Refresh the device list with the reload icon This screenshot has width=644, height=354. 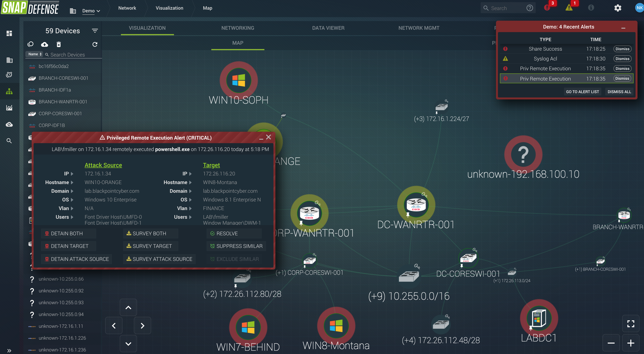click(95, 44)
